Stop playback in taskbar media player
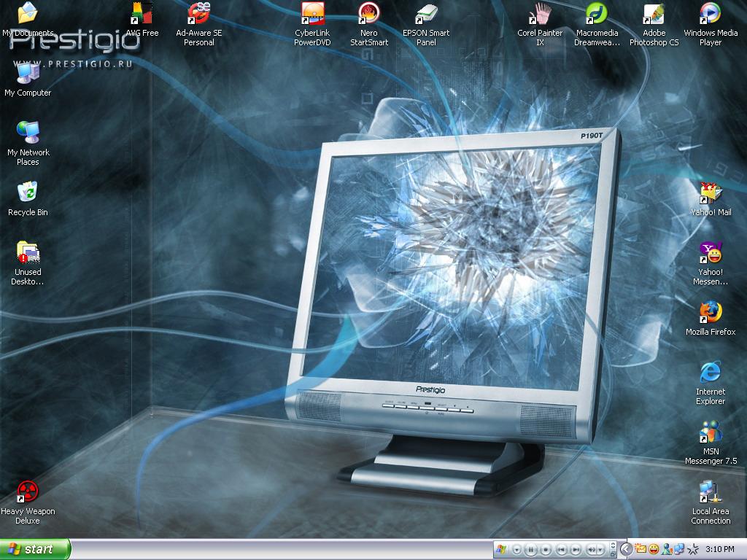This screenshot has width=747, height=560. (546, 550)
